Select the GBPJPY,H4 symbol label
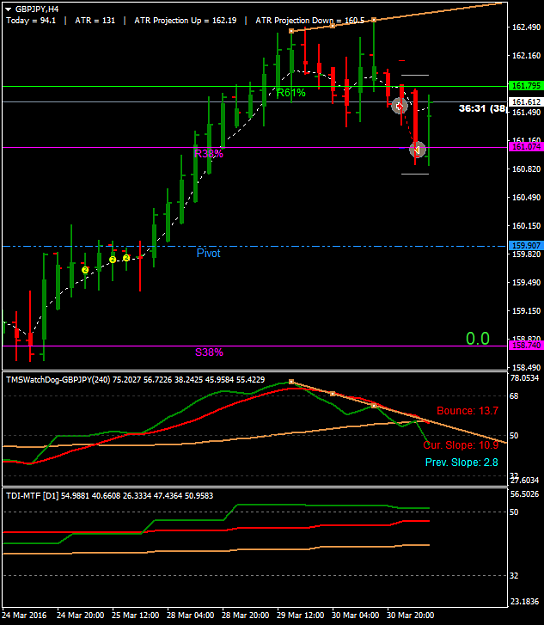This screenshot has height=625, width=544. [x=37, y=9]
